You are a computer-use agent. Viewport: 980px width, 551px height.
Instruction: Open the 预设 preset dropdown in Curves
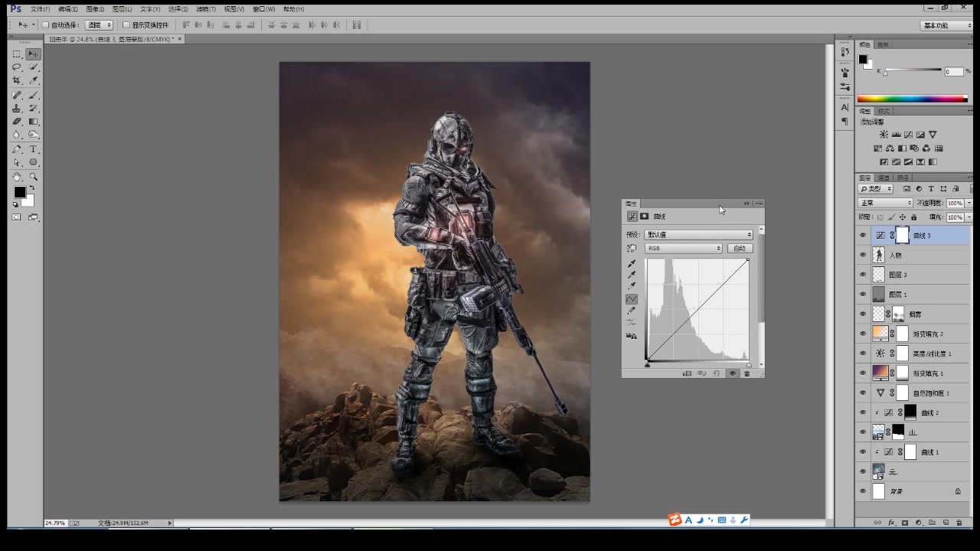pyautogui.click(x=698, y=235)
